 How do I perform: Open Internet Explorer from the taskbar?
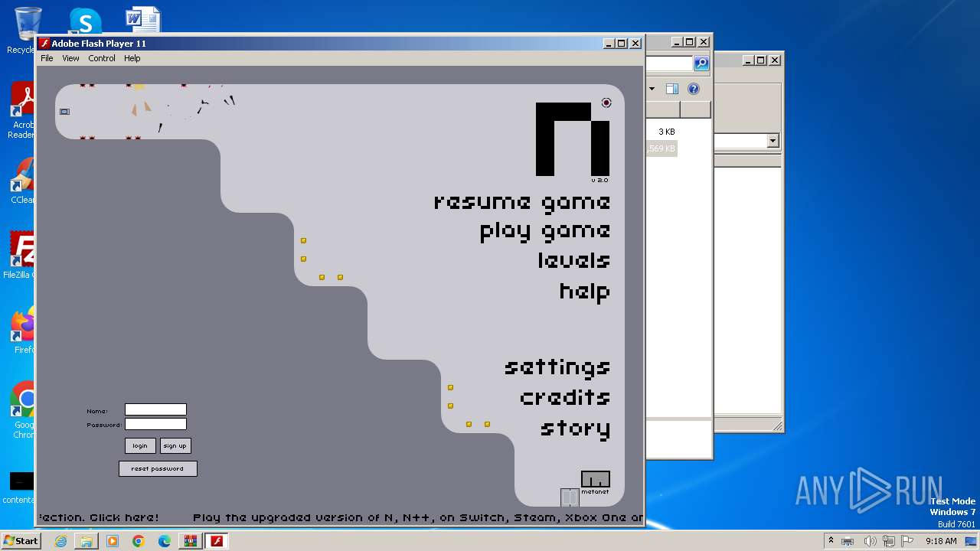[x=61, y=541]
